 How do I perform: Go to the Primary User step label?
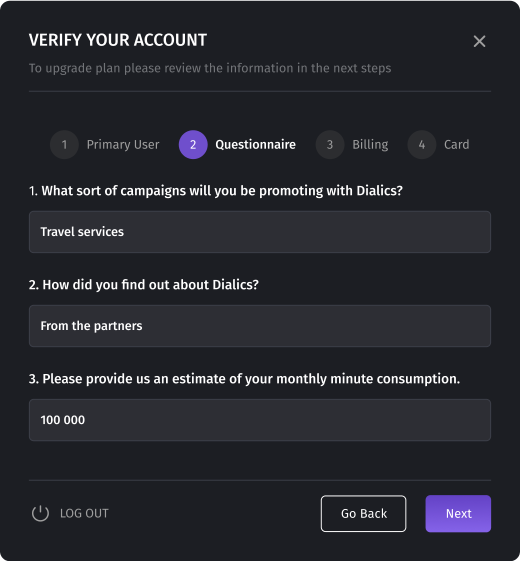(x=123, y=145)
